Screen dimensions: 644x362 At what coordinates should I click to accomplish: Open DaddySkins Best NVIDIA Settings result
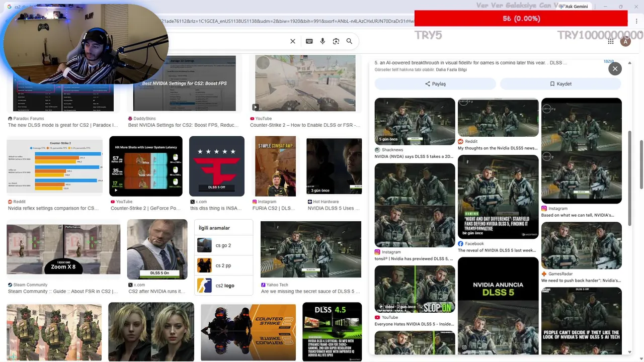click(183, 125)
